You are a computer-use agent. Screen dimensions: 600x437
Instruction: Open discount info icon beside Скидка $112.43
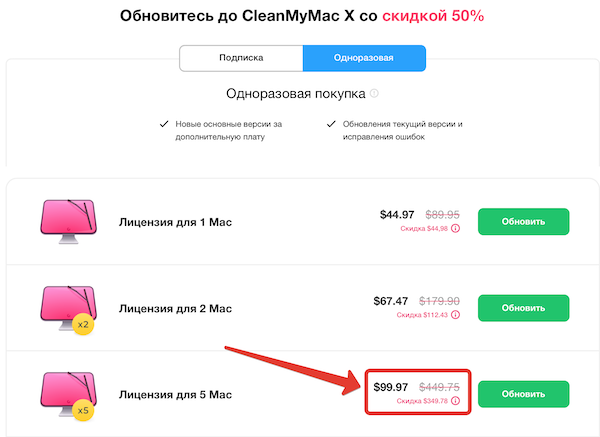tap(456, 314)
